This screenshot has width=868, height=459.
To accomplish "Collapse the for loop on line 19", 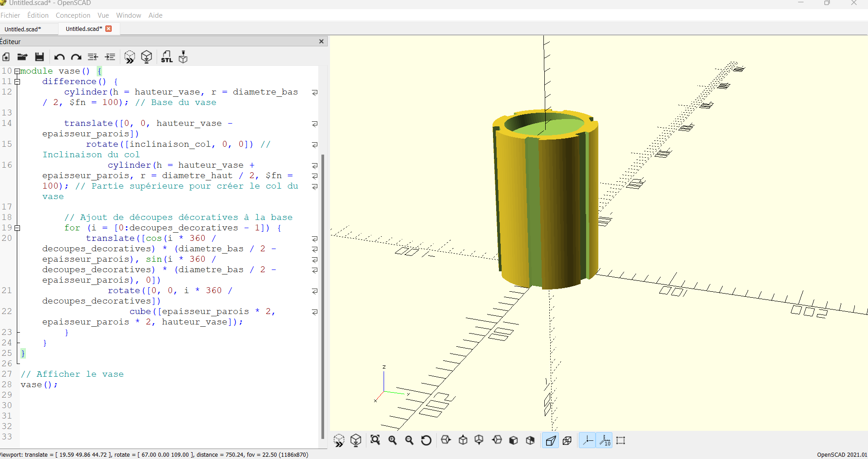I will click(x=17, y=228).
